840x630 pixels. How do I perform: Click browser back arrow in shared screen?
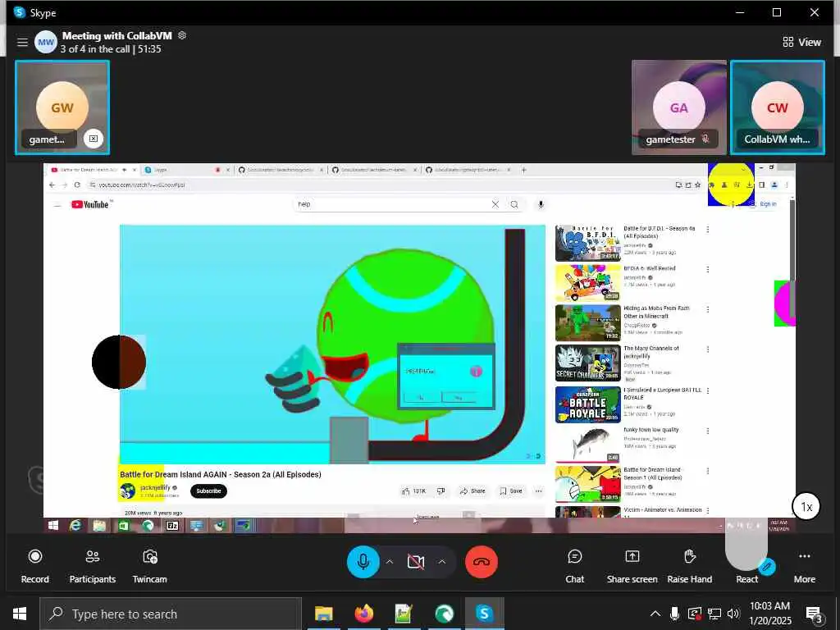(52, 185)
